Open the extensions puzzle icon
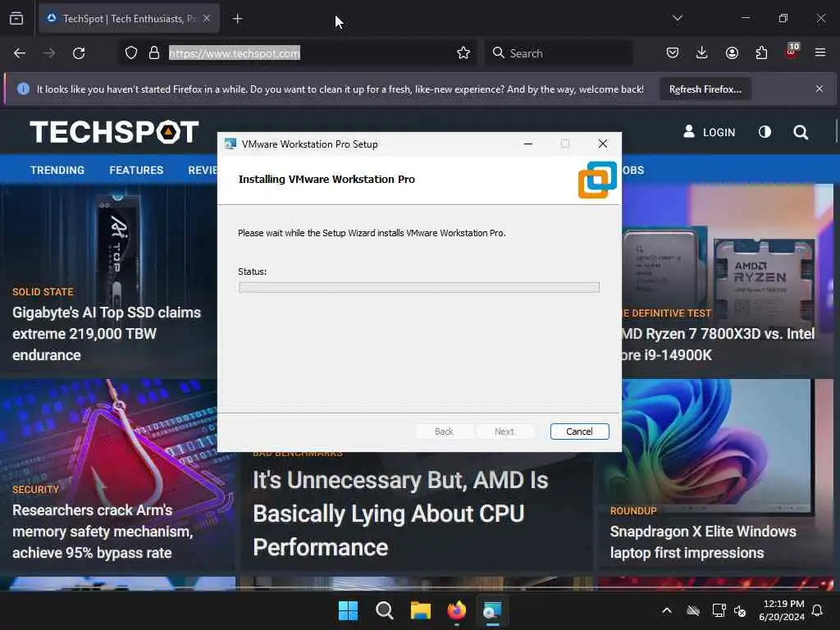Image resolution: width=840 pixels, height=630 pixels. pos(761,53)
